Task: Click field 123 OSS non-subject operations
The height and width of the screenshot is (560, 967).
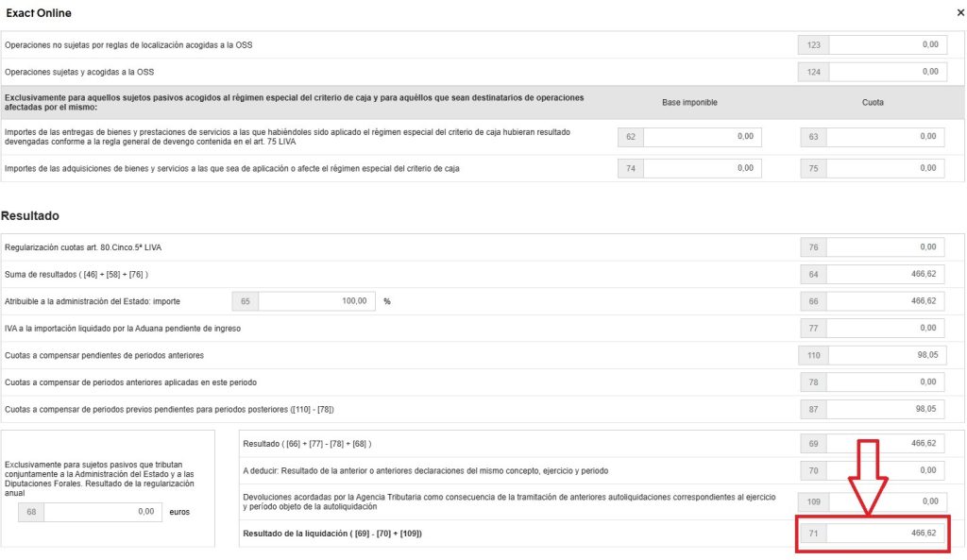Action: 887,44
